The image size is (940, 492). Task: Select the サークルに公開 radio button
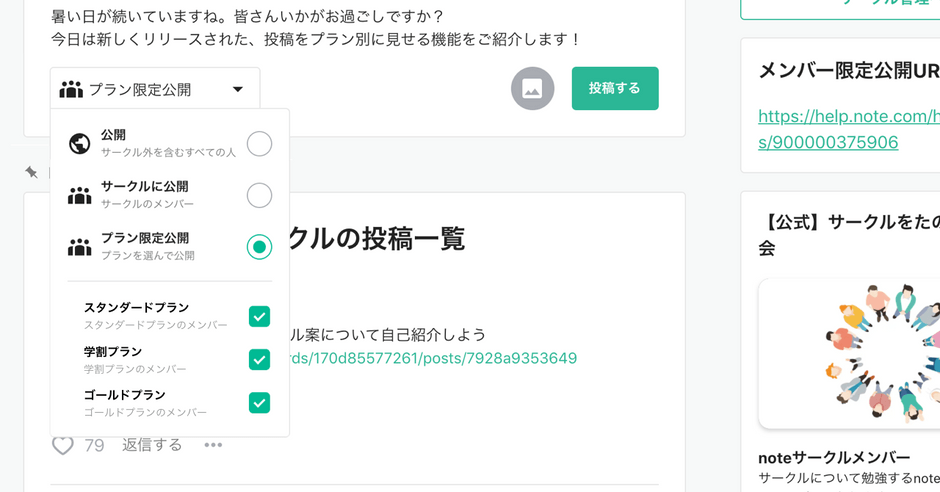[x=259, y=195]
